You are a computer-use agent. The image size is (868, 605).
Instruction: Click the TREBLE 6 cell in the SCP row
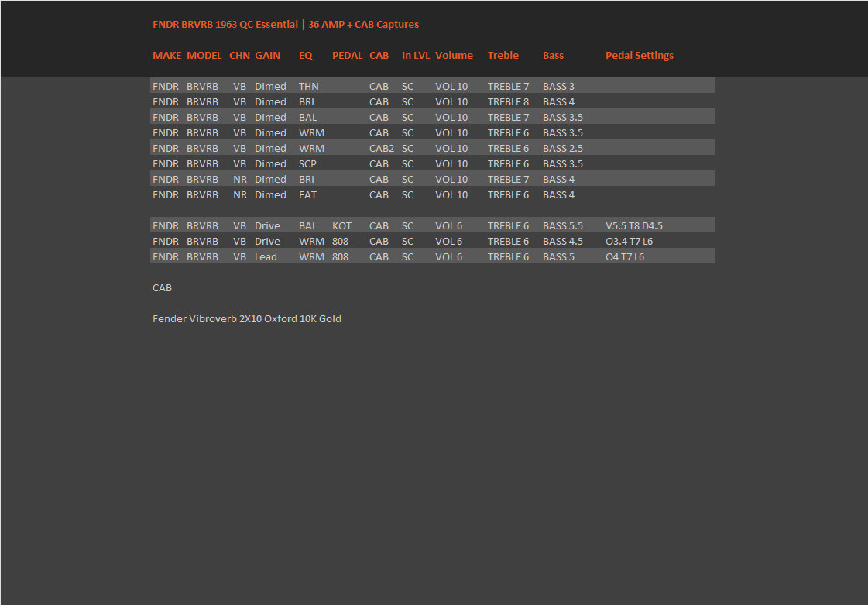pos(508,164)
